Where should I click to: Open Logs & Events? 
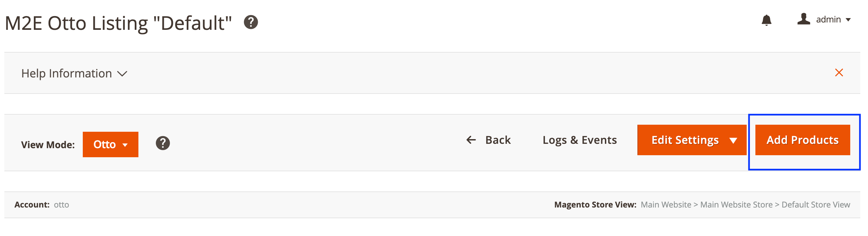[x=579, y=140]
